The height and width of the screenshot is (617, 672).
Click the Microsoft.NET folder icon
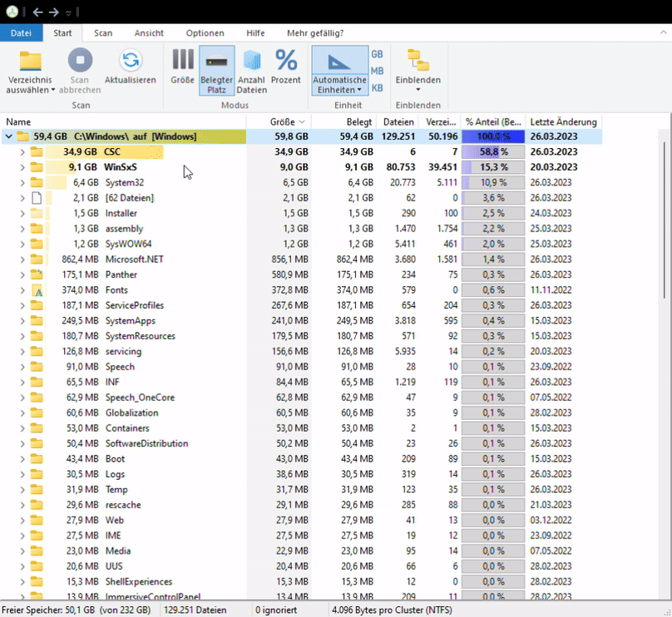pyautogui.click(x=37, y=259)
